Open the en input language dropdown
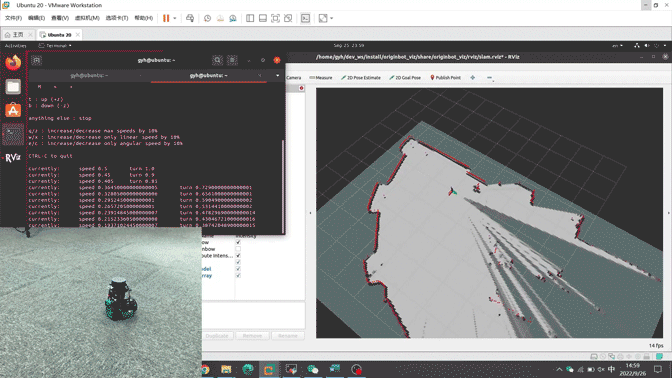Image resolution: width=672 pixels, height=378 pixels. tap(617, 45)
